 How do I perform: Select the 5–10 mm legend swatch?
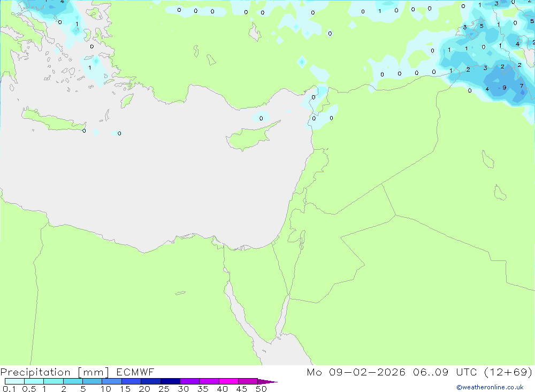92,381
